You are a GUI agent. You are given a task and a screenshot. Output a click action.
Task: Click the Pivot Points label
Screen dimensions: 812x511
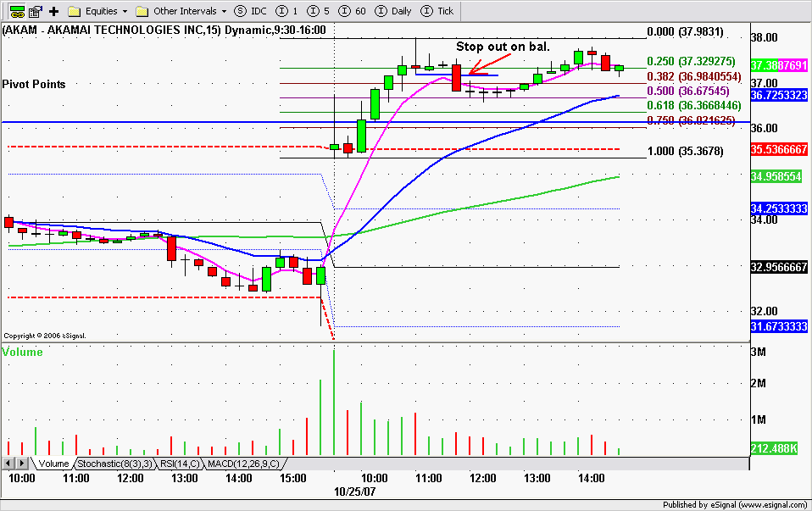34,84
